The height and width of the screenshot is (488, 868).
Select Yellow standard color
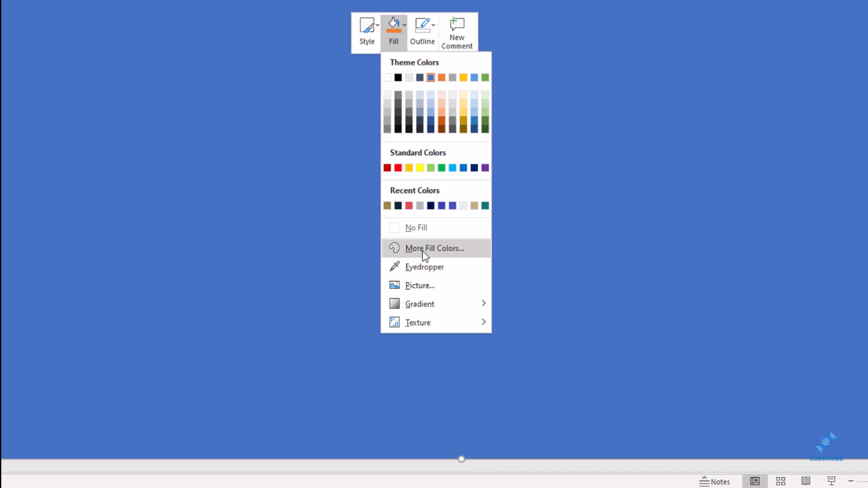point(419,168)
